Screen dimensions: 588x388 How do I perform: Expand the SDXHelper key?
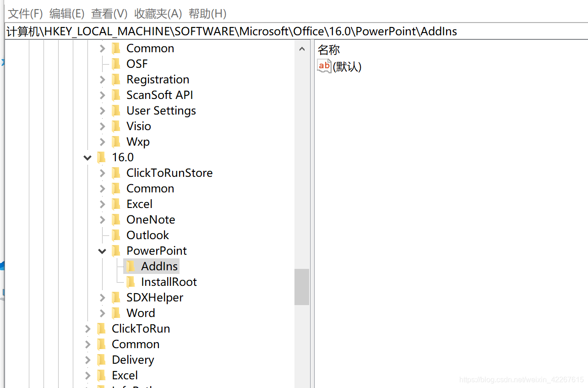point(102,298)
